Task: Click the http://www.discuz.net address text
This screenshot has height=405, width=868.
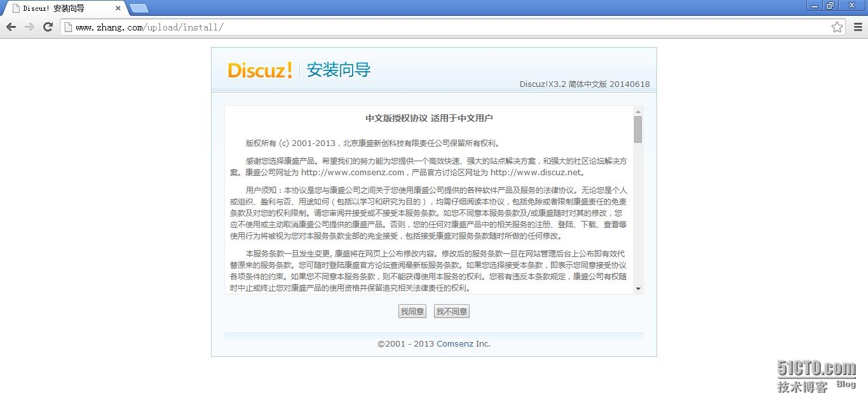Action: (536, 172)
